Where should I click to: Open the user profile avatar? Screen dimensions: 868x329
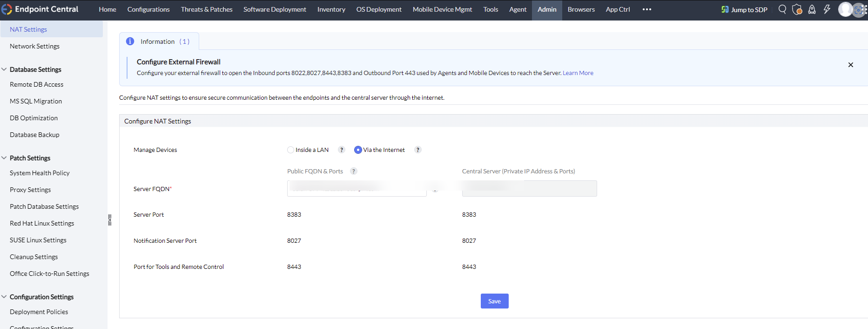coord(845,9)
